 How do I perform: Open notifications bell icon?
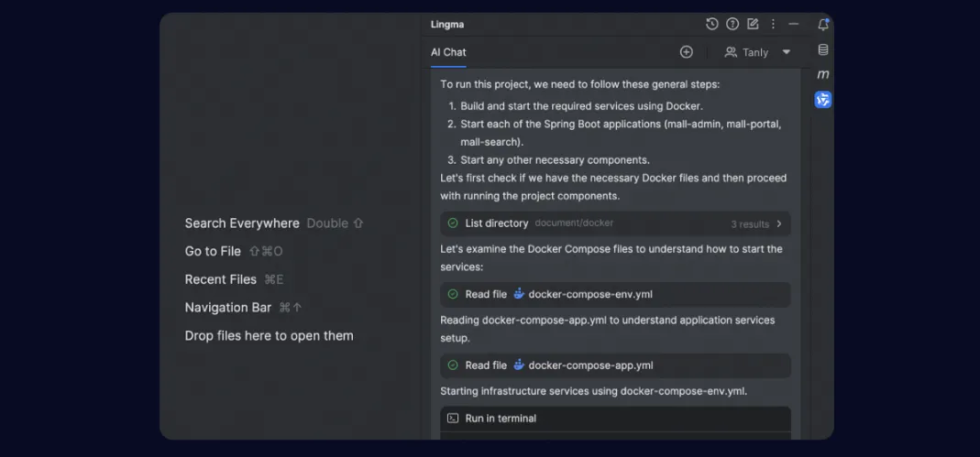click(x=823, y=25)
